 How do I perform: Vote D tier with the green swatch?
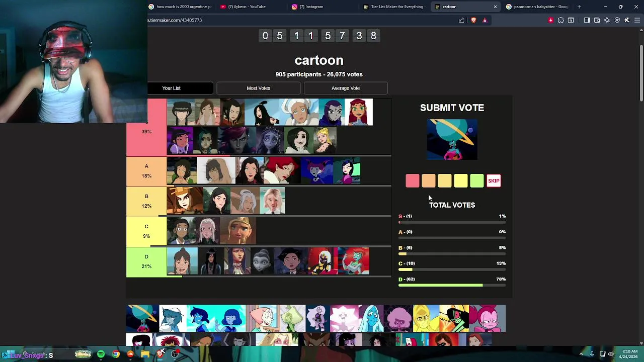click(476, 181)
